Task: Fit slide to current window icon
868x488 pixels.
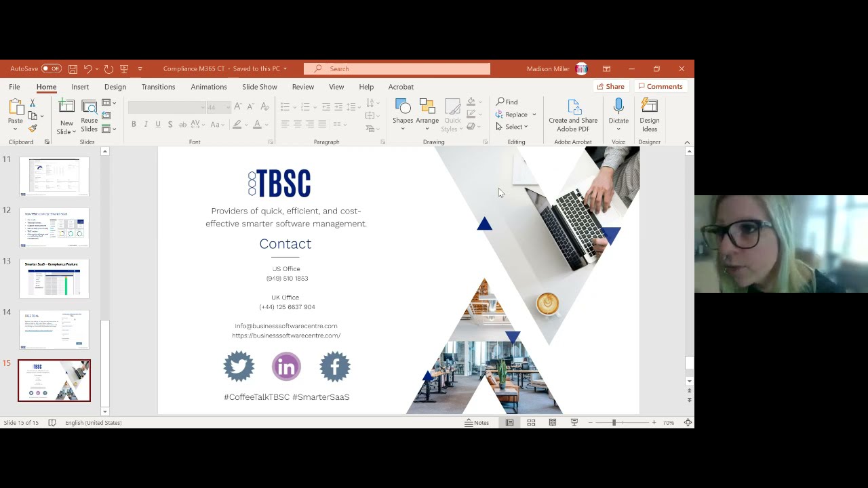Action: click(688, 422)
